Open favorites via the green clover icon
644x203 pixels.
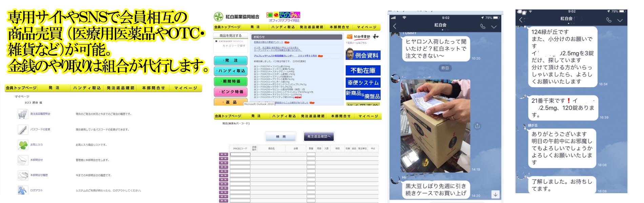[22, 145]
